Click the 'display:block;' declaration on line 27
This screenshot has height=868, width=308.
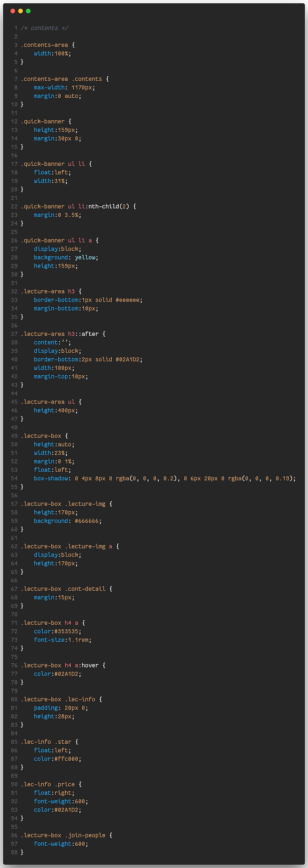pyautogui.click(x=58, y=249)
